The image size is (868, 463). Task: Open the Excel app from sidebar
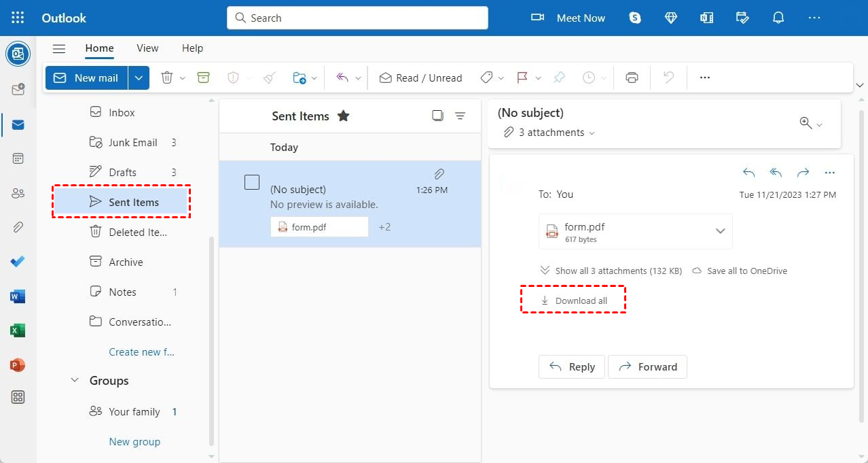click(18, 331)
